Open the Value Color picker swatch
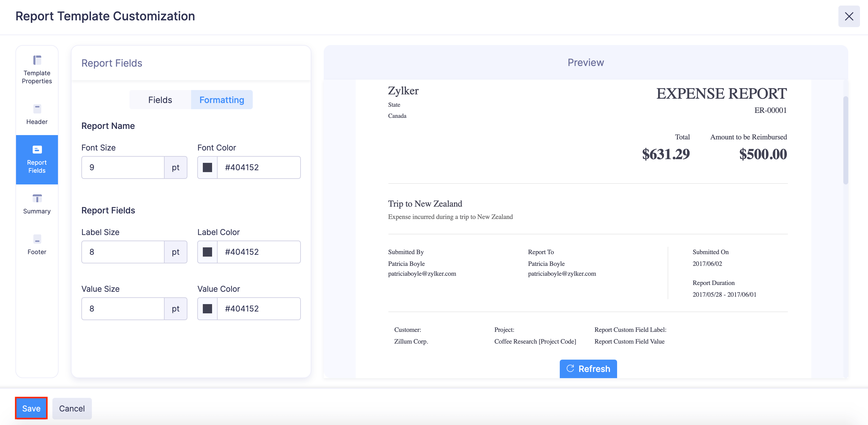 tap(207, 308)
